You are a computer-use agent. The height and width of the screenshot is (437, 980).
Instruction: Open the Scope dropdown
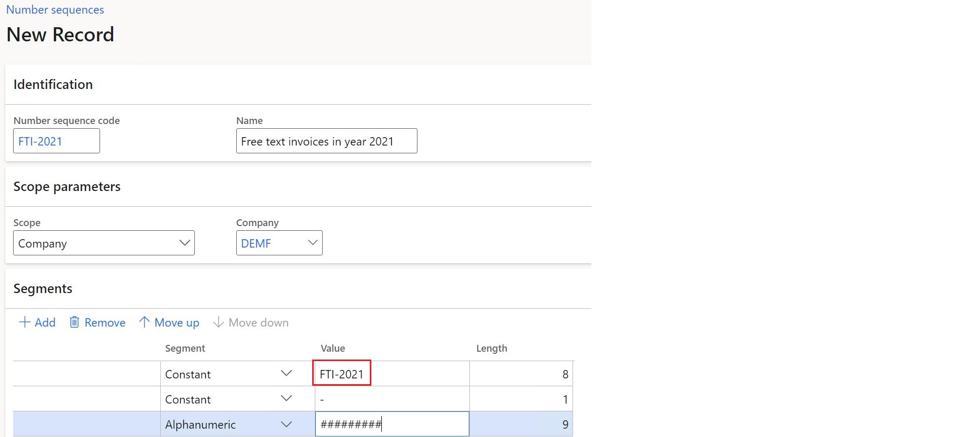click(104, 243)
